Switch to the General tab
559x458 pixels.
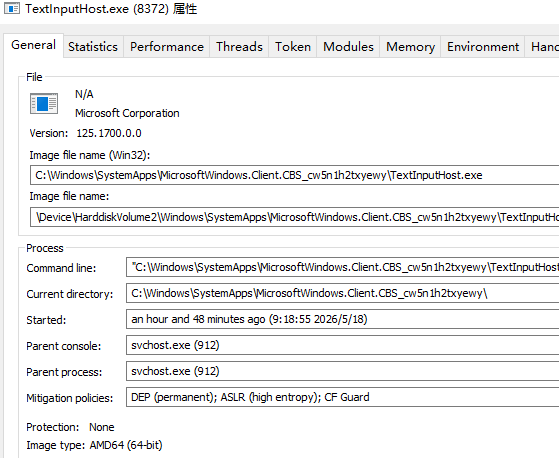(34, 45)
